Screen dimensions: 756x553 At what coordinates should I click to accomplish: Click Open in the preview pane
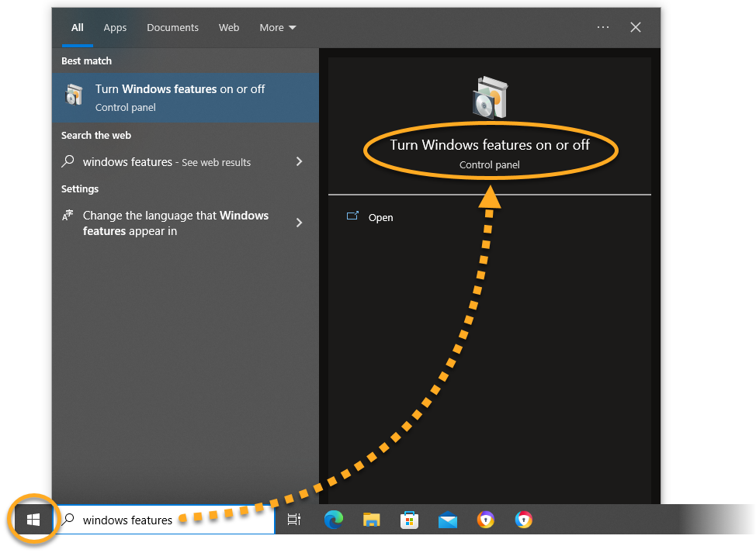click(380, 217)
